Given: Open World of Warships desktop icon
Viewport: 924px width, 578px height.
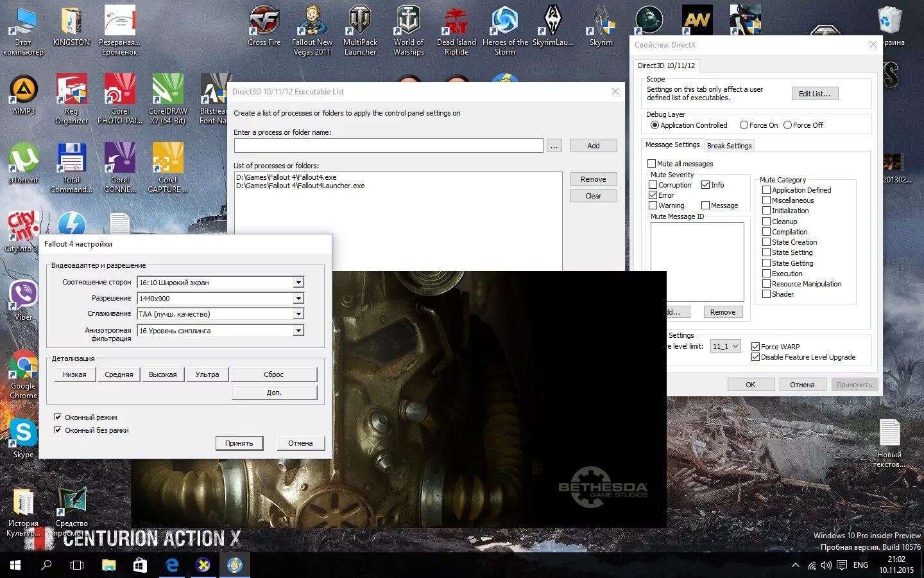Looking at the screenshot, I should [408, 31].
